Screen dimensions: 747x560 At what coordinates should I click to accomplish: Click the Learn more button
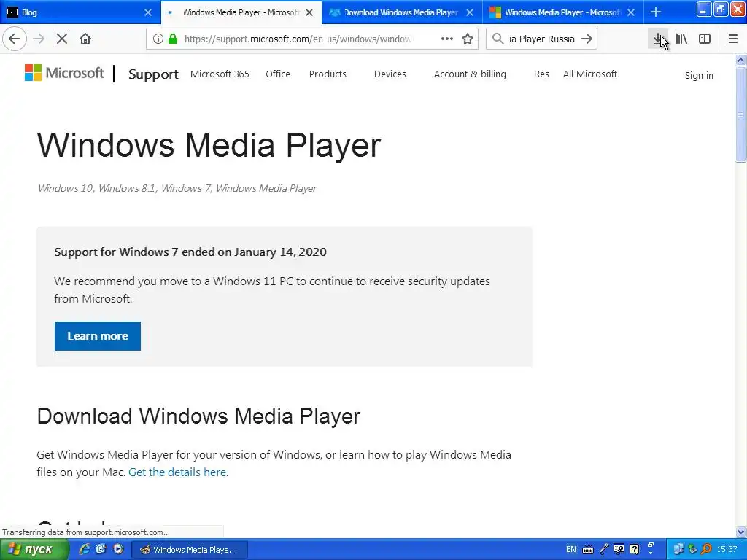[x=98, y=336]
